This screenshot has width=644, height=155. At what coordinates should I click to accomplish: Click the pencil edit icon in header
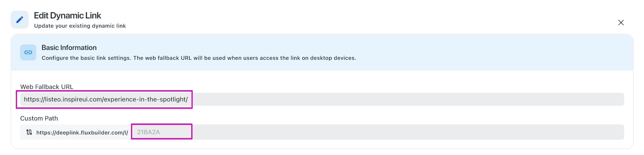pos(20,20)
